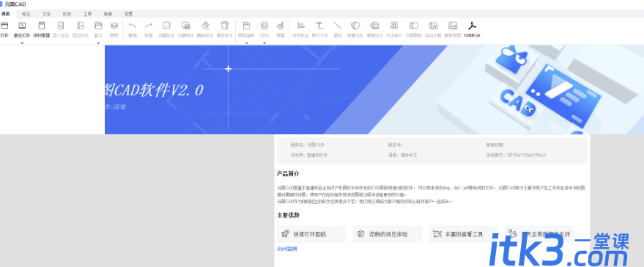Screen dimensions: 644x267
Task: Click the 流畅的浏览体验 feature card
Action: (x=388, y=234)
